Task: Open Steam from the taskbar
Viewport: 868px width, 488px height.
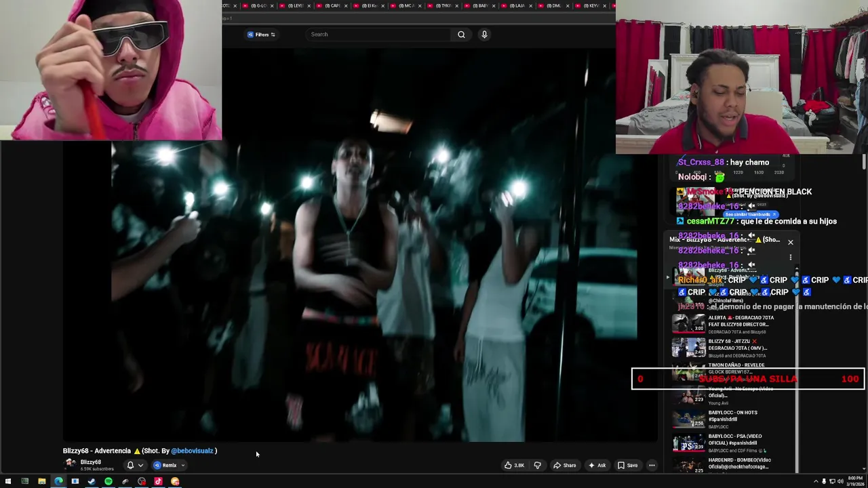Action: [92, 481]
